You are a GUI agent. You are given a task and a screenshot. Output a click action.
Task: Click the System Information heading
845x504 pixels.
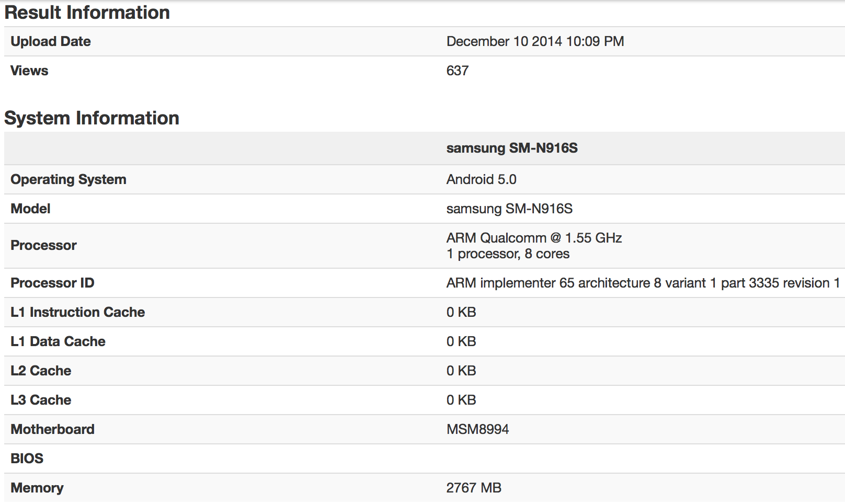coord(92,118)
